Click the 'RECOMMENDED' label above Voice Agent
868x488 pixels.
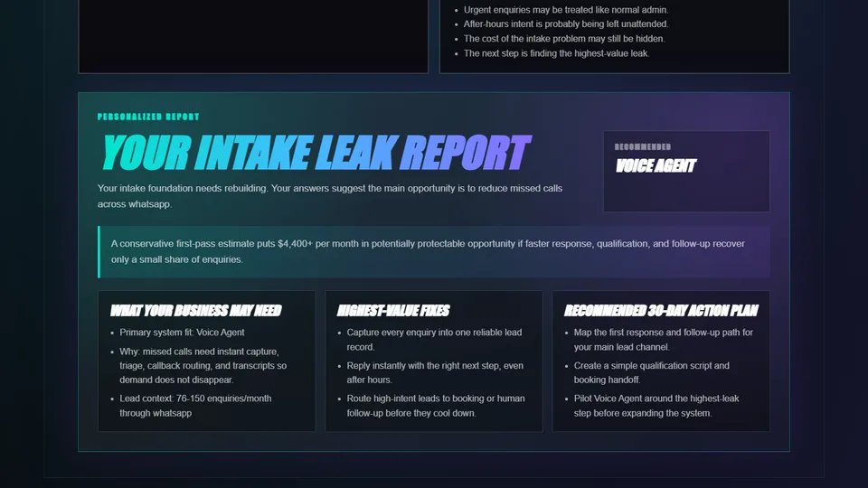643,146
